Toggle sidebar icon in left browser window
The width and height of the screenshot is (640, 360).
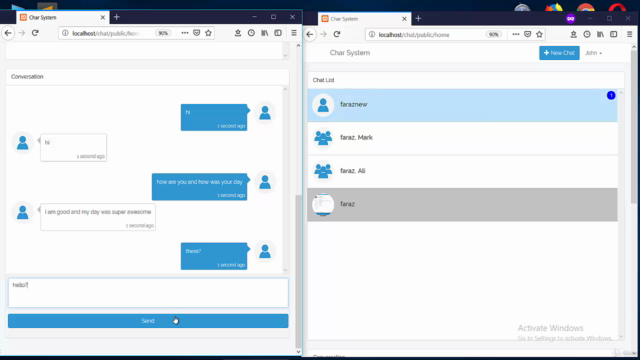coord(278,33)
